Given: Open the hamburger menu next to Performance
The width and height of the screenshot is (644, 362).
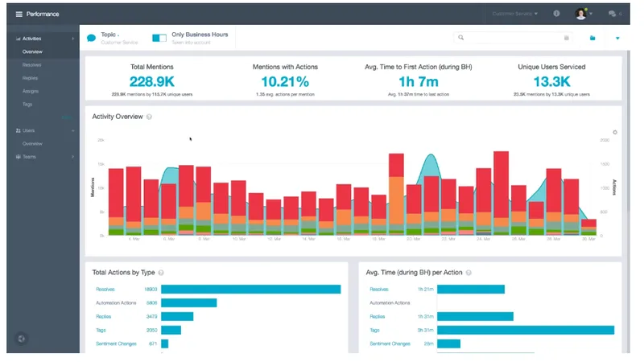Looking at the screenshot, I should click(19, 14).
